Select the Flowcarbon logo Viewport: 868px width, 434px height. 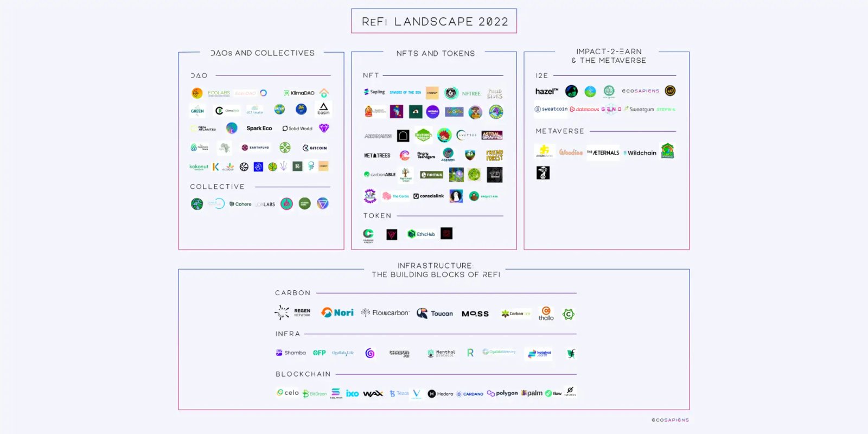point(385,313)
